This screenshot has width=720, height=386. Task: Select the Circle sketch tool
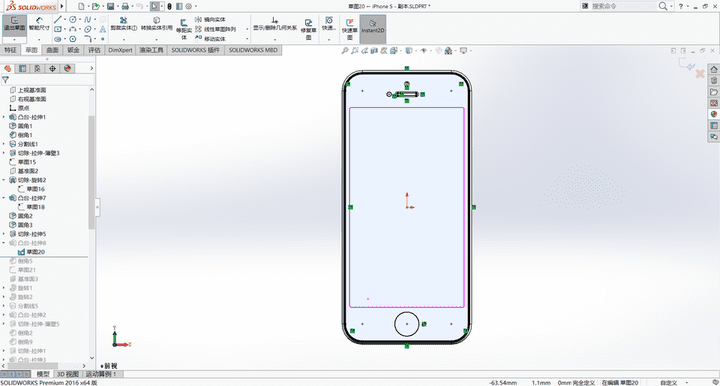pyautogui.click(x=73, y=19)
